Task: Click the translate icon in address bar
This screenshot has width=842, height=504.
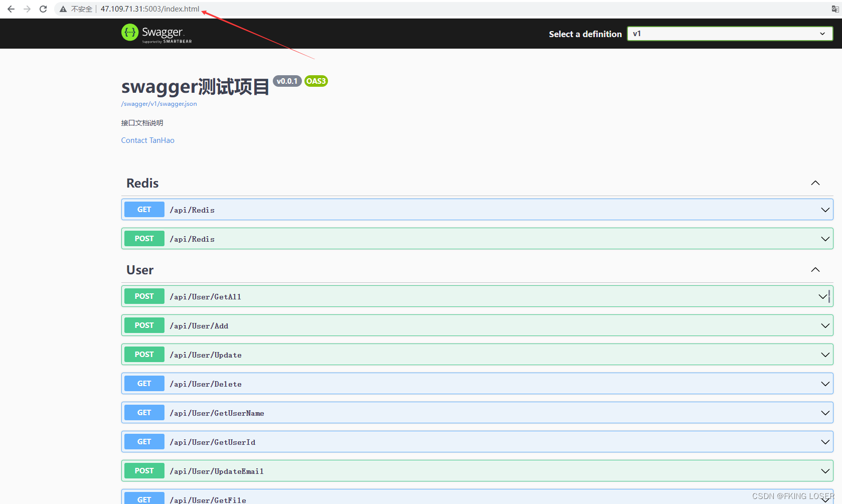Action: [x=835, y=9]
